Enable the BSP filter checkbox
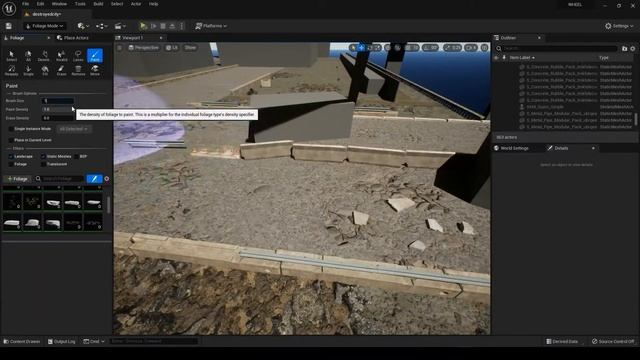This screenshot has height=360, width=640. coord(76,156)
